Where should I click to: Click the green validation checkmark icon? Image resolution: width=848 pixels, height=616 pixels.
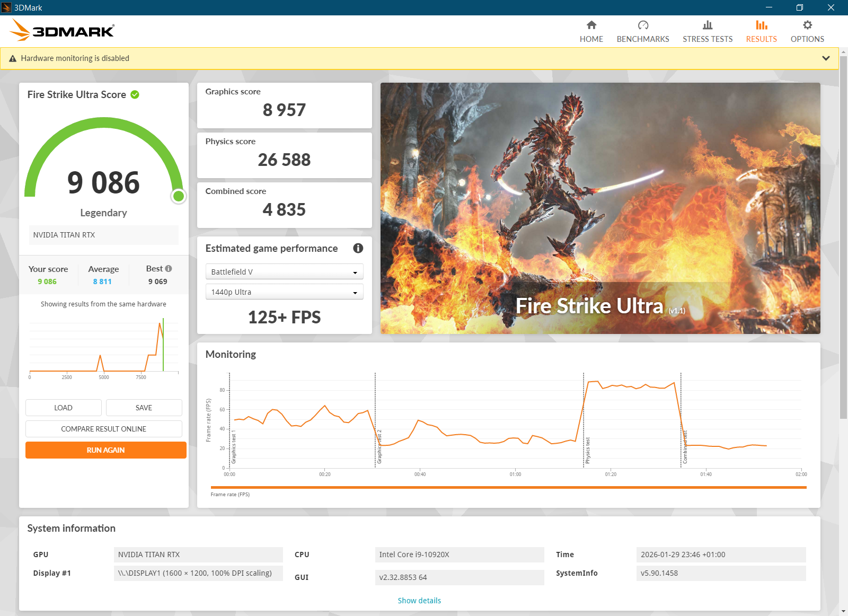coord(135,94)
